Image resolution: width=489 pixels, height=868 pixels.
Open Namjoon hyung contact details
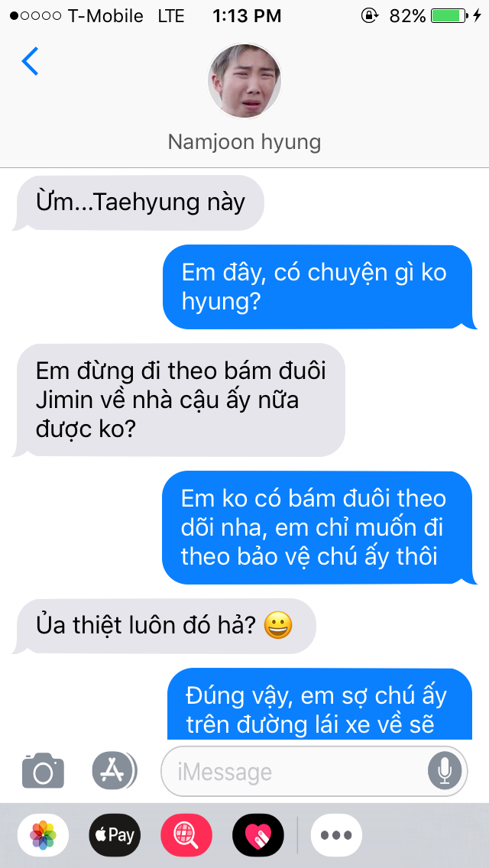coord(244,142)
